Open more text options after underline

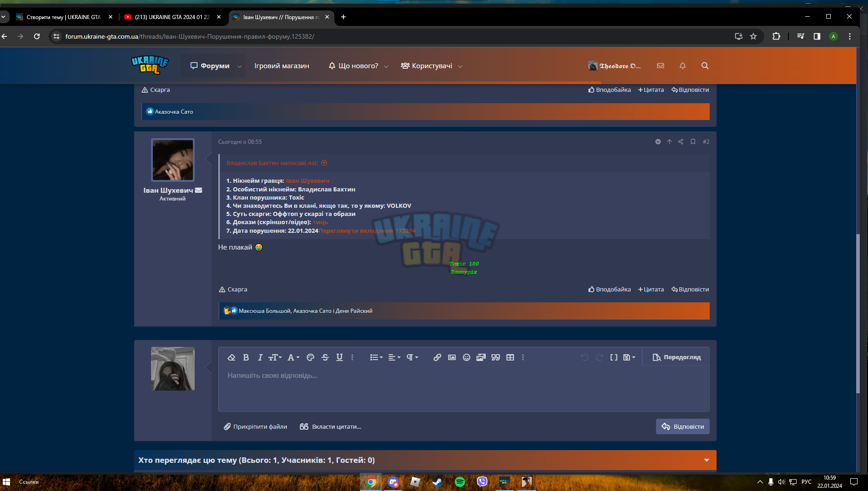click(352, 357)
